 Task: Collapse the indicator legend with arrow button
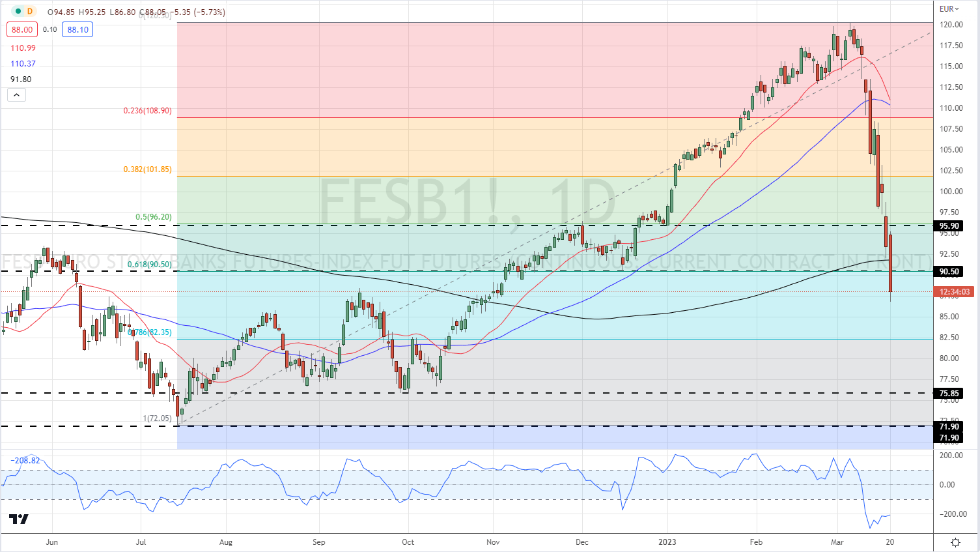pyautogui.click(x=16, y=95)
